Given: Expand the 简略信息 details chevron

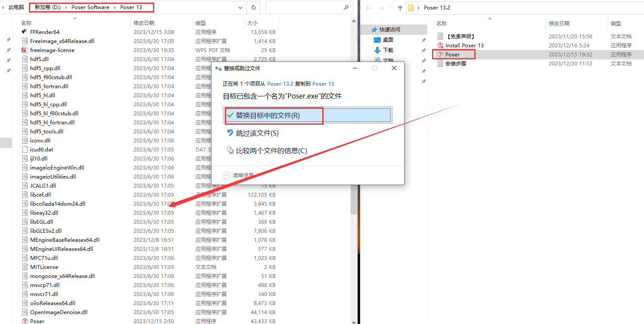Looking at the screenshot, I should (227, 175).
